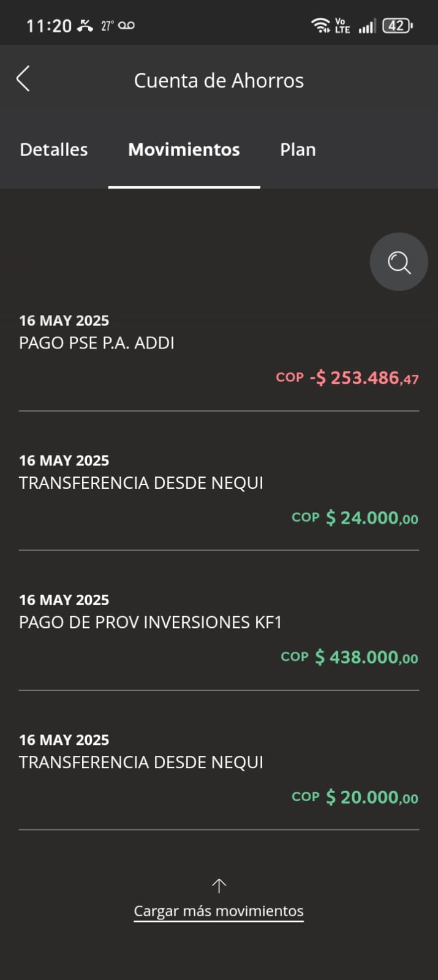
Task: Tap the upward arrow above Cargar más
Action: (x=219, y=886)
